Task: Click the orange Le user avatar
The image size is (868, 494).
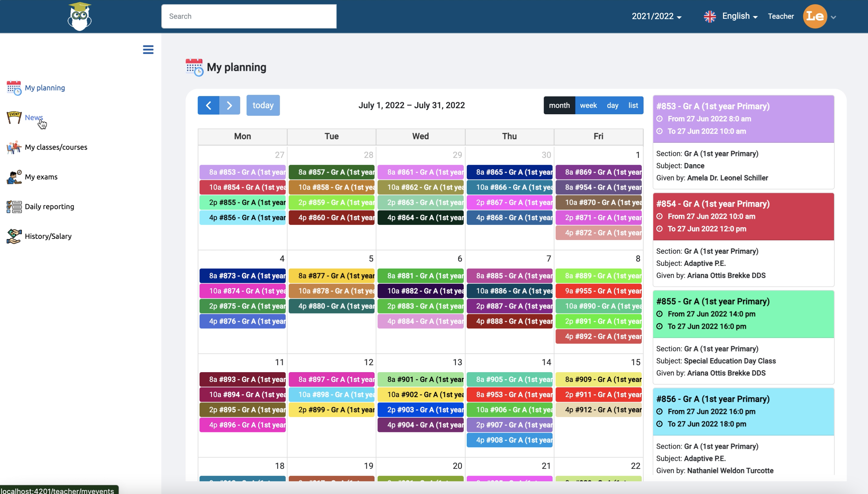Action: pyautogui.click(x=815, y=16)
